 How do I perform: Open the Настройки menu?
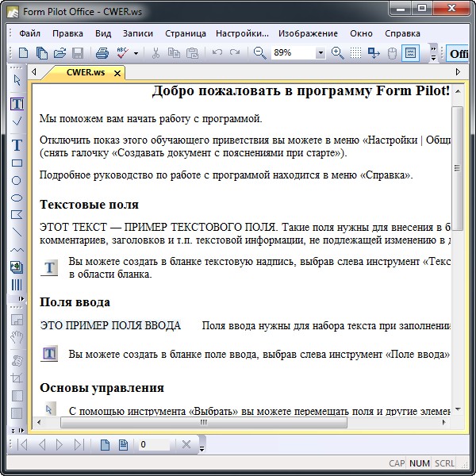[242, 33]
